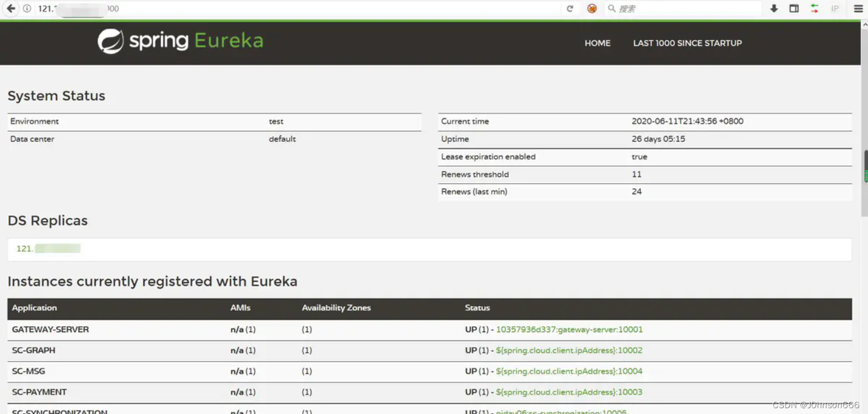Click the Firefox back navigation arrow

12,8
